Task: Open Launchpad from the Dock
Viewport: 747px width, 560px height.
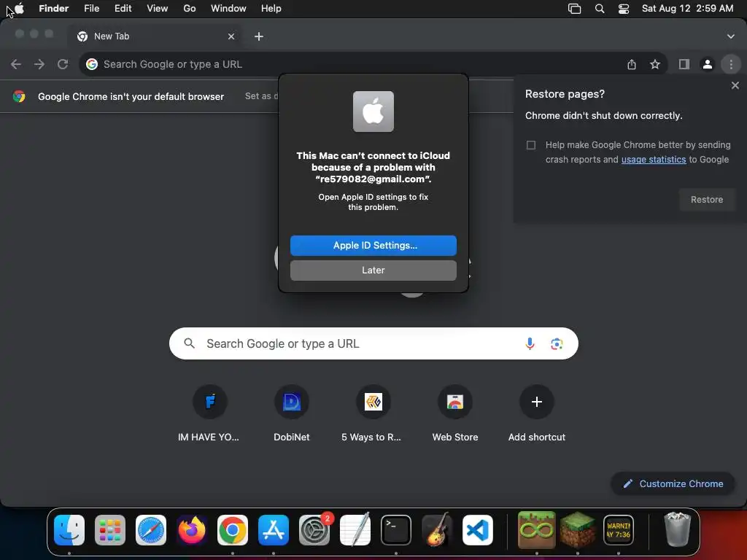Action: pos(110,530)
